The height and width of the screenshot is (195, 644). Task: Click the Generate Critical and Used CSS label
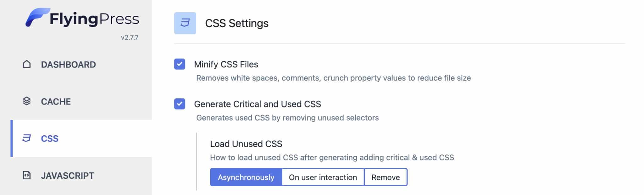tap(258, 104)
